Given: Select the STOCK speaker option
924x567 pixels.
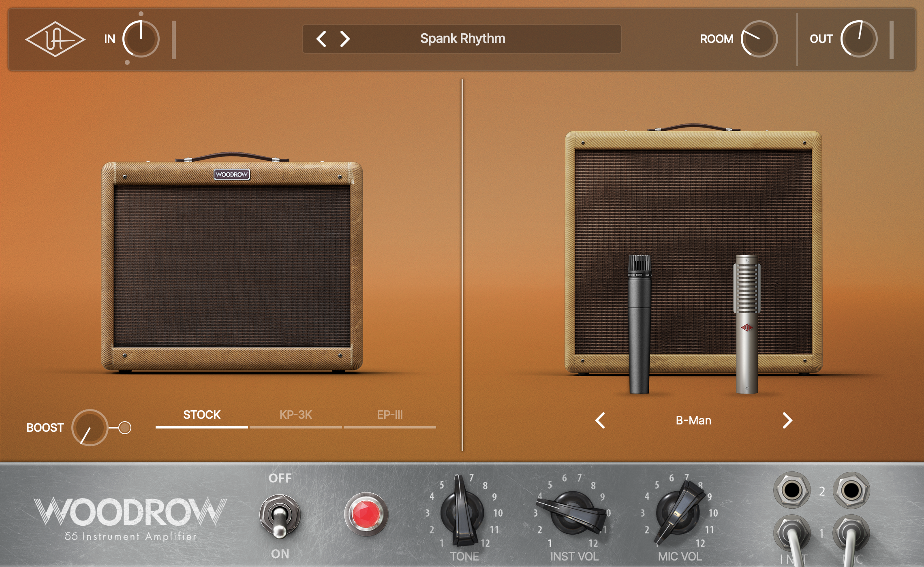Looking at the screenshot, I should tap(201, 415).
